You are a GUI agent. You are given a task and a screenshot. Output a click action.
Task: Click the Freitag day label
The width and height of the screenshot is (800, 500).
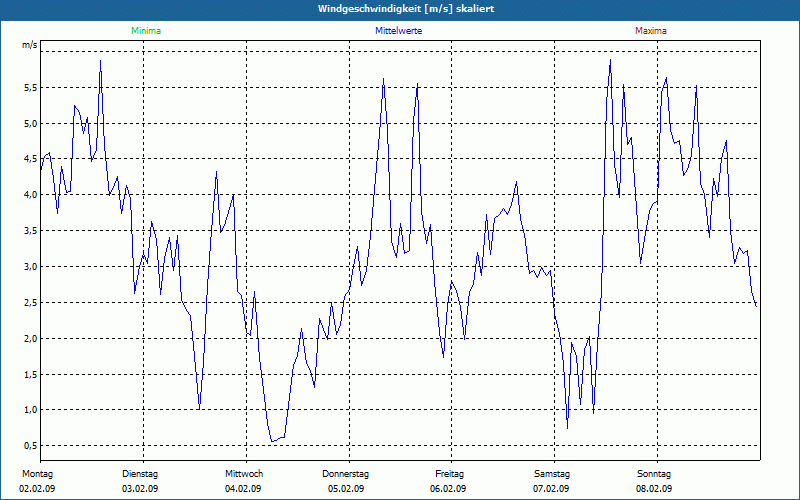point(449,474)
